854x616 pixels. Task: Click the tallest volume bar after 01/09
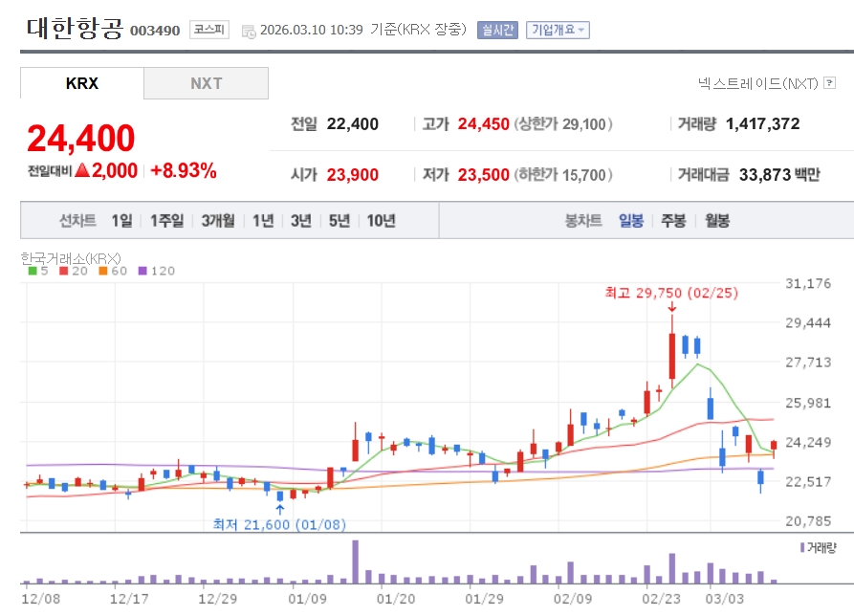coord(356,561)
